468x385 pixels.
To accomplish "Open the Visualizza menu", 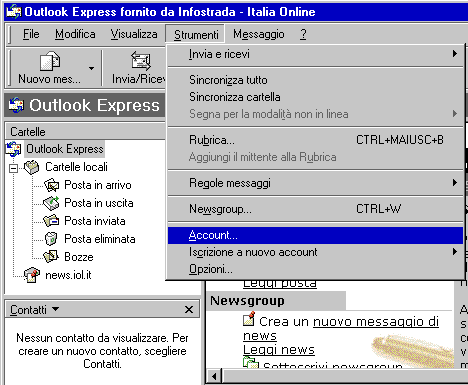I will (134, 34).
